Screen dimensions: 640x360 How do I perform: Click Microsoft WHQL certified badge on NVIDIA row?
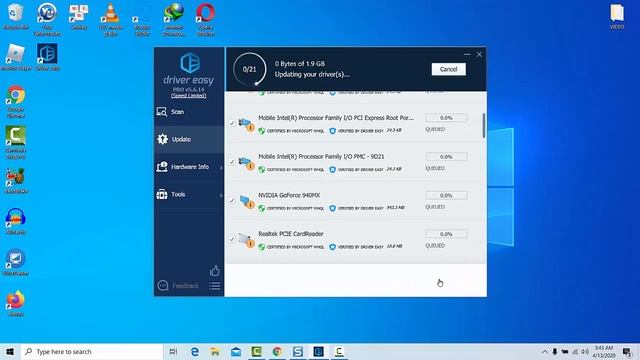tap(291, 208)
